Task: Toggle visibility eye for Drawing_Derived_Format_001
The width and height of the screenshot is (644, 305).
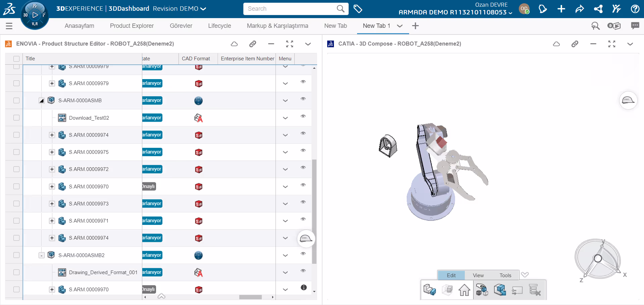Action: tap(303, 270)
